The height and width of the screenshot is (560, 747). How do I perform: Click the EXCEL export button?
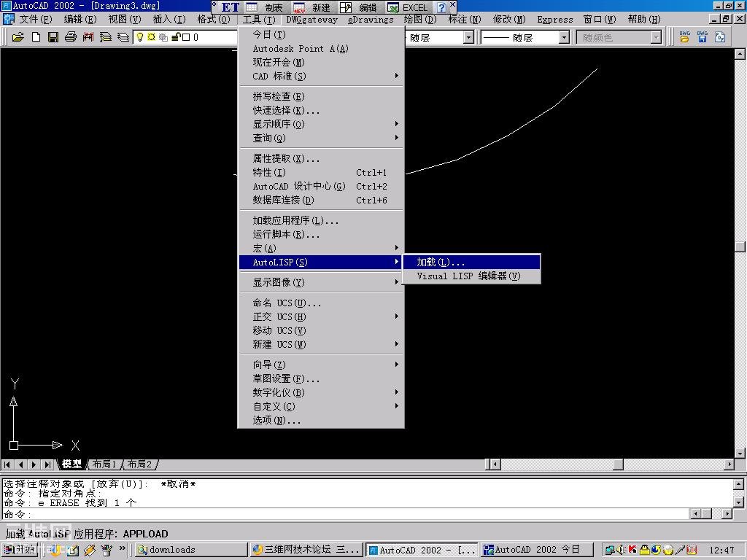tap(408, 7)
